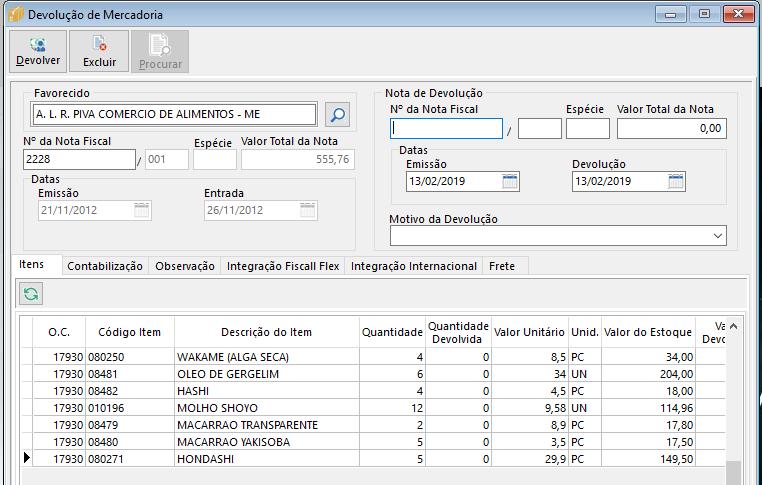The height and width of the screenshot is (485, 762).
Task: Open the Integração Fiscall Flex tab
Action: click(283, 266)
